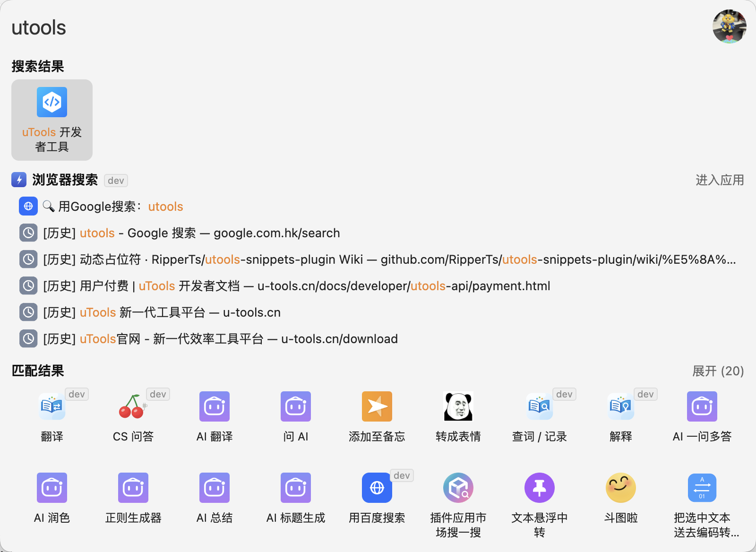
Task: Click the dev badge next to 浏览器搜索
Action: pyautogui.click(x=116, y=181)
